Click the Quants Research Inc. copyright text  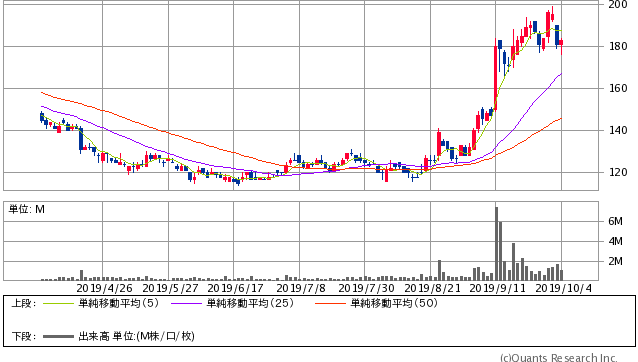[559, 358]
